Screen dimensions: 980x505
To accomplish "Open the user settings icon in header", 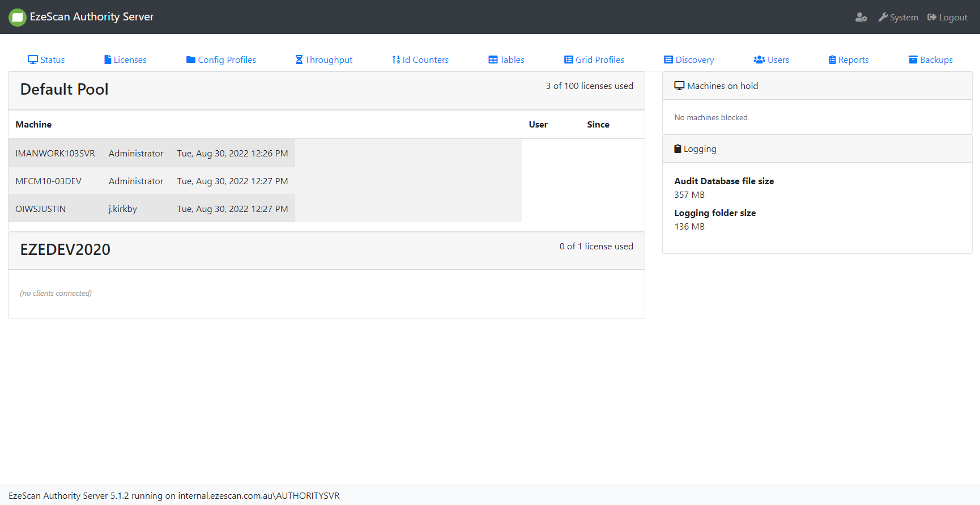I will (861, 18).
